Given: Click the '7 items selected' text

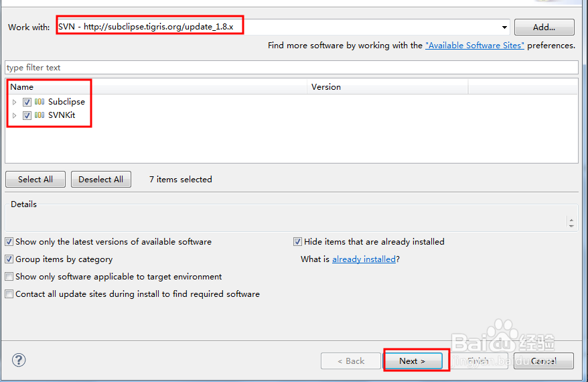Looking at the screenshot, I should coord(181,180).
